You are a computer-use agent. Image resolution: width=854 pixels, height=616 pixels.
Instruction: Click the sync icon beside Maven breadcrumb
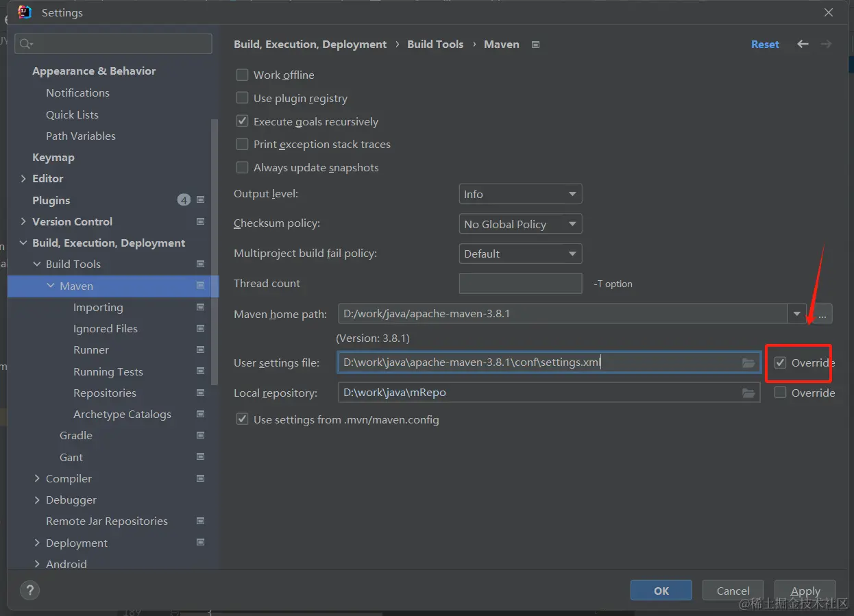click(535, 44)
